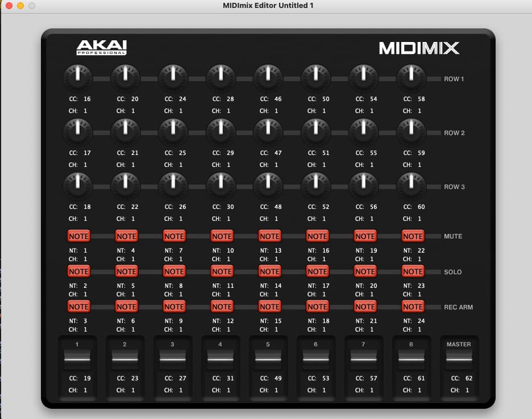Image resolution: width=532 pixels, height=419 pixels.
Task: Edit the NT value 18 under REC ARM row
Action: pos(326,321)
